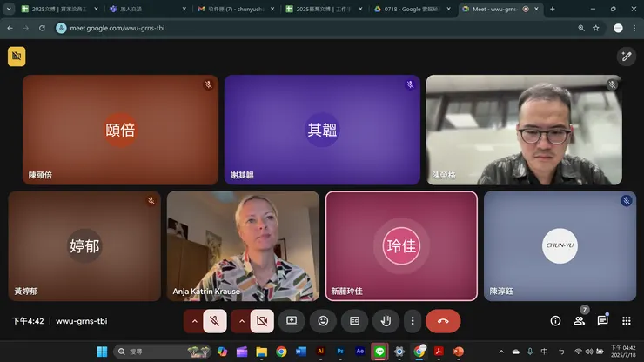
Task: Turn on the camera in Meet controls
Action: (262, 321)
